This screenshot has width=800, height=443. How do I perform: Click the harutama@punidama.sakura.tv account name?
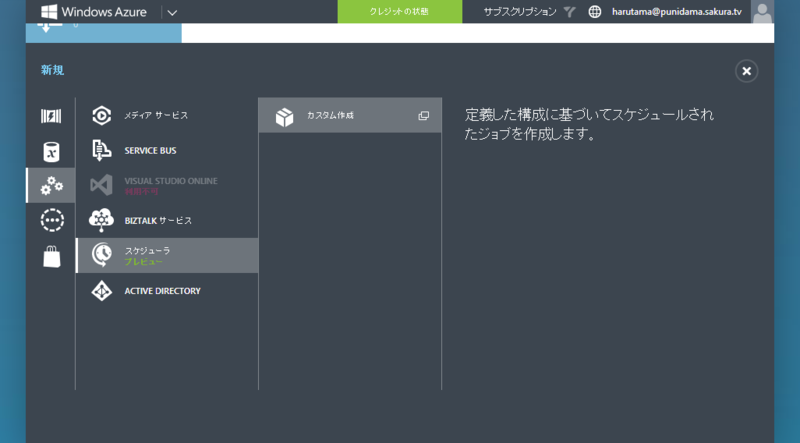pyautogui.click(x=677, y=12)
